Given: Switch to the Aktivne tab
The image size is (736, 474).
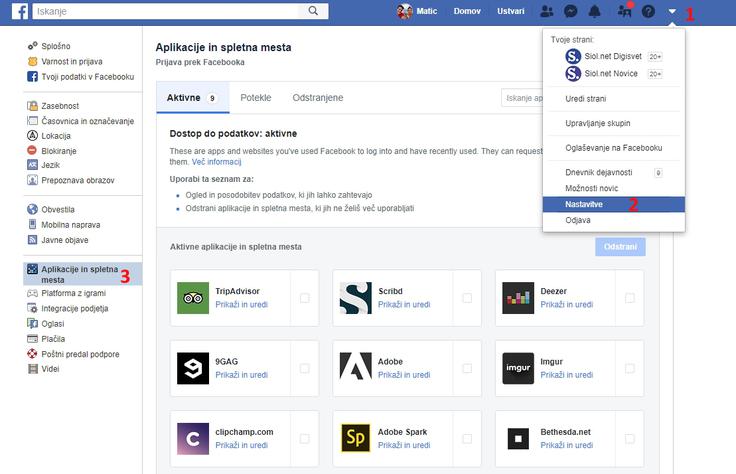Looking at the screenshot, I should pos(192,98).
